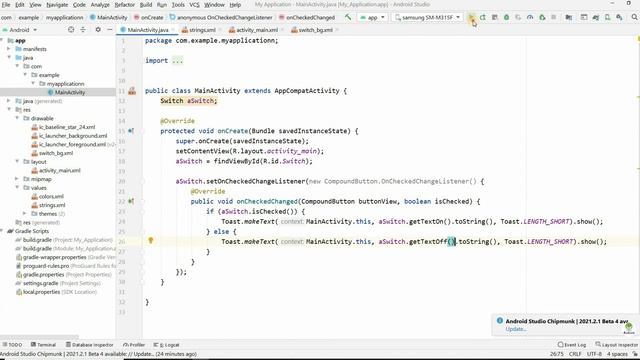Click the 26:75 cursor position indicator
The width and height of the screenshot is (640, 360).
click(x=556, y=354)
